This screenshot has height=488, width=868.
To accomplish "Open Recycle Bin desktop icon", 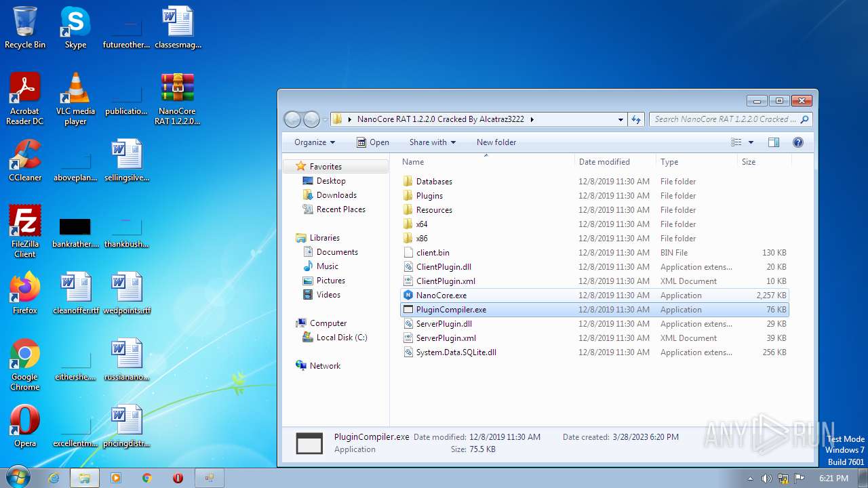I will point(25,28).
